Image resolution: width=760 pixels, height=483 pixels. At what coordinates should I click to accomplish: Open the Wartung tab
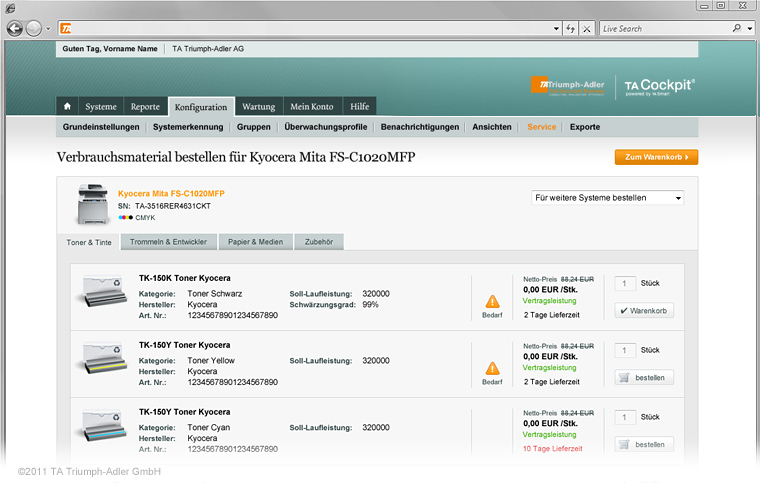pyautogui.click(x=259, y=107)
